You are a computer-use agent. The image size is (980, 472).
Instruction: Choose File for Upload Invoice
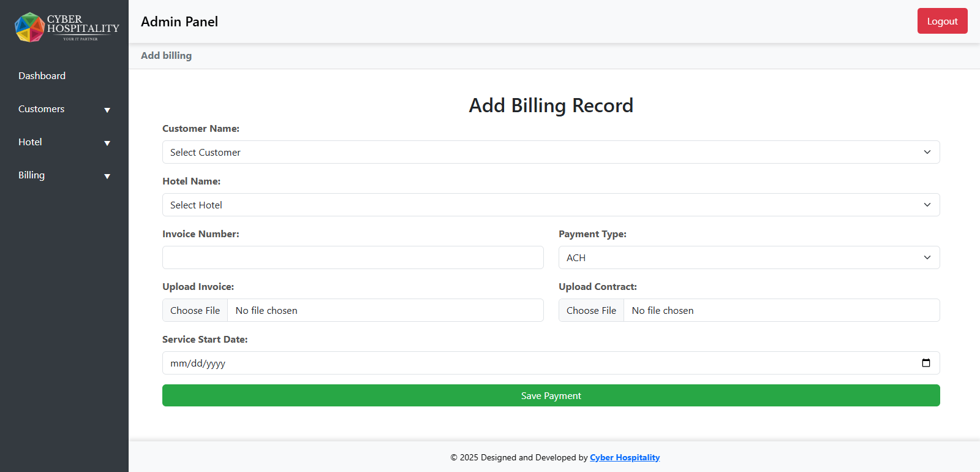[195, 310]
